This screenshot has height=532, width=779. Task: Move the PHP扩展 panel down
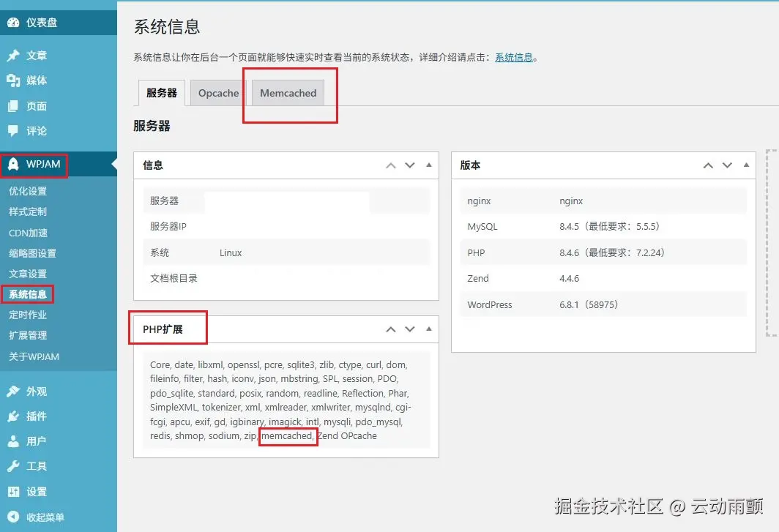point(410,329)
